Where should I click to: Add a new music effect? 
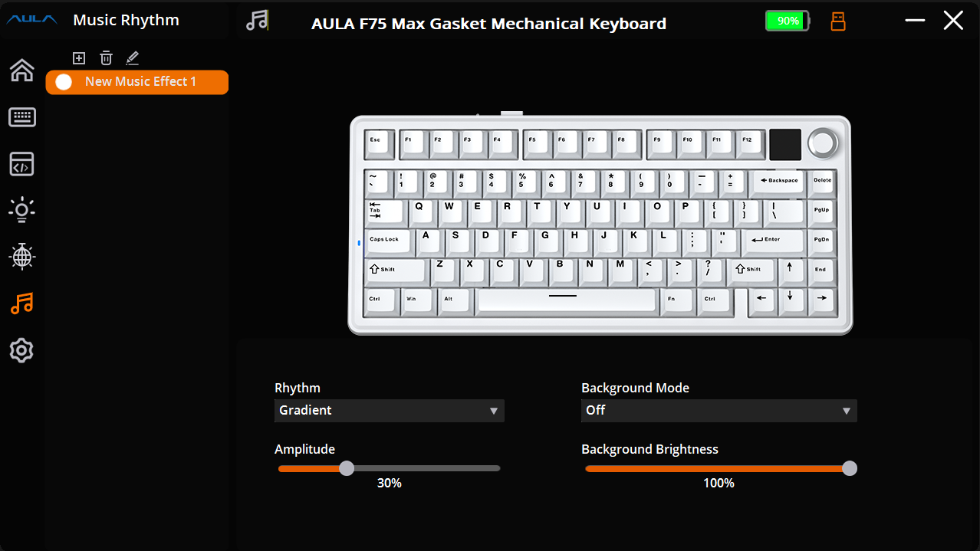click(78, 58)
